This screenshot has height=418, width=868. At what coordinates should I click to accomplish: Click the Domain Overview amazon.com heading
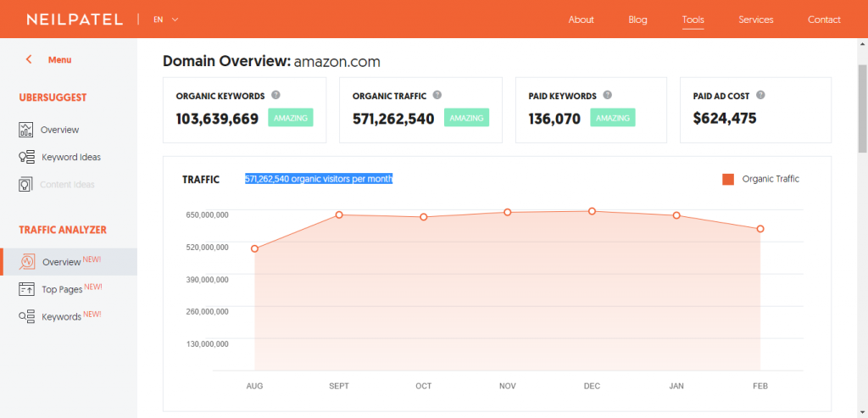(x=272, y=61)
